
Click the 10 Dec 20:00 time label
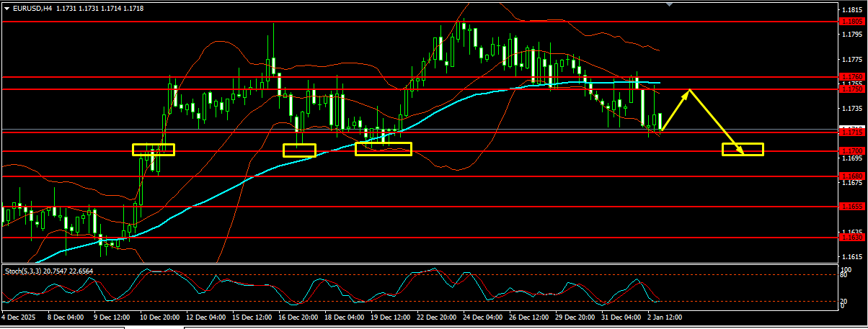[x=160, y=316]
